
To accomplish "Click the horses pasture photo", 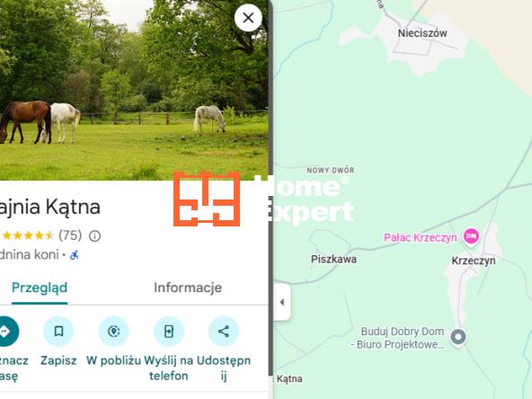I will click(134, 90).
